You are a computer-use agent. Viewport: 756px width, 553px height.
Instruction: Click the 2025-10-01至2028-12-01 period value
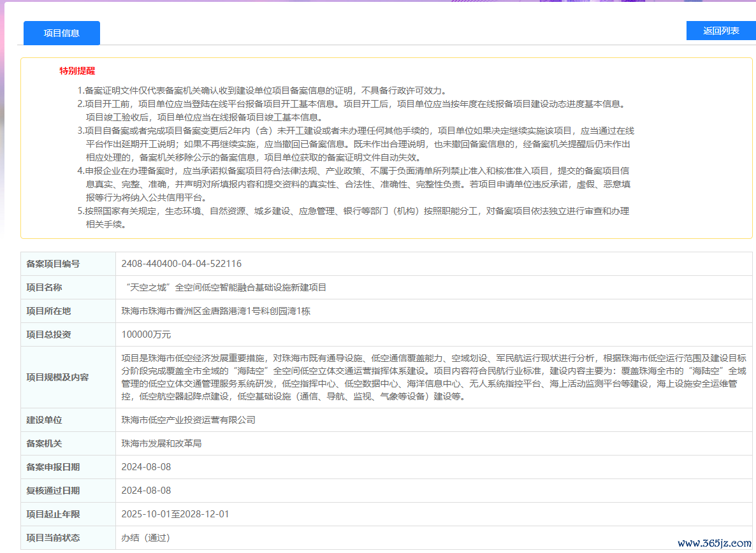click(x=175, y=514)
